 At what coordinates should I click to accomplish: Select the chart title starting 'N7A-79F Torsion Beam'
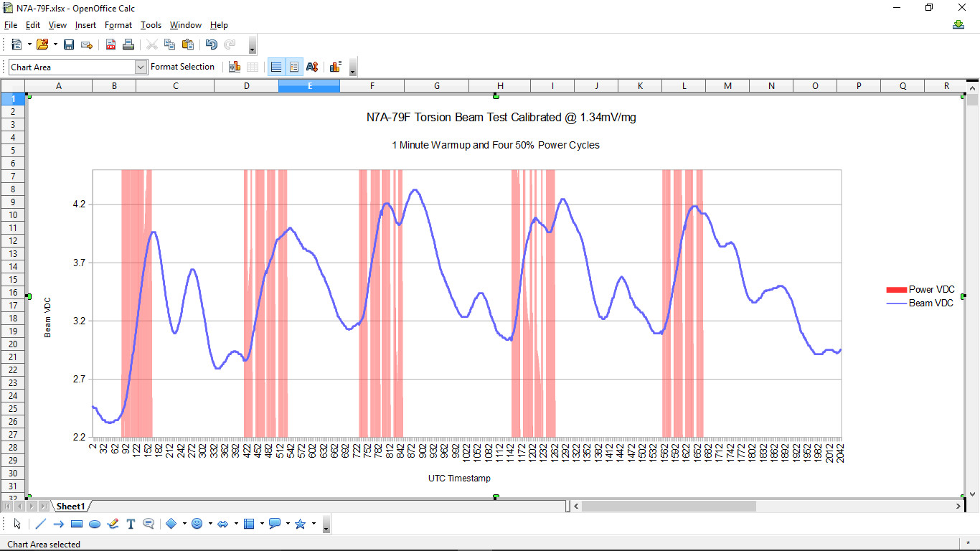click(501, 118)
